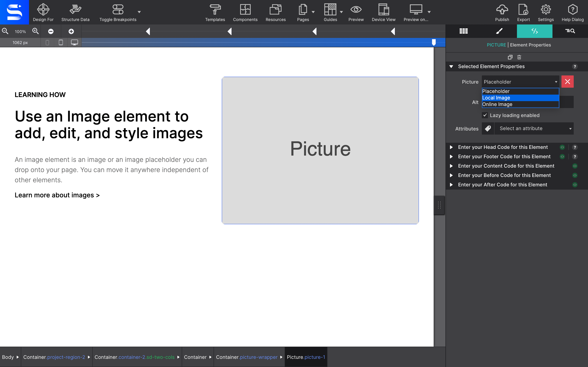Open the Templates panel

click(215, 12)
